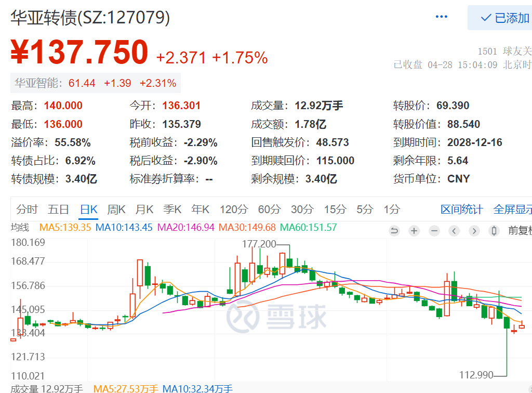Click the bond title 华亚转债(SZ:127079)
This screenshot has width=532, height=393.
[x=90, y=18]
